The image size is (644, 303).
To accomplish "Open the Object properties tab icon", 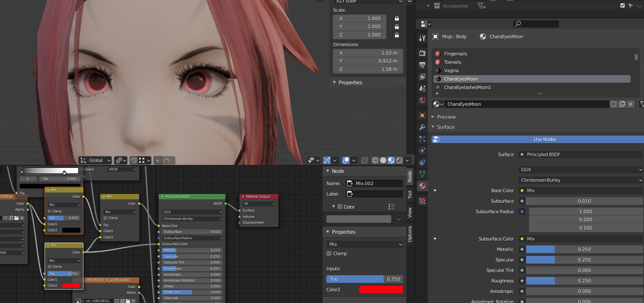I will (422, 116).
